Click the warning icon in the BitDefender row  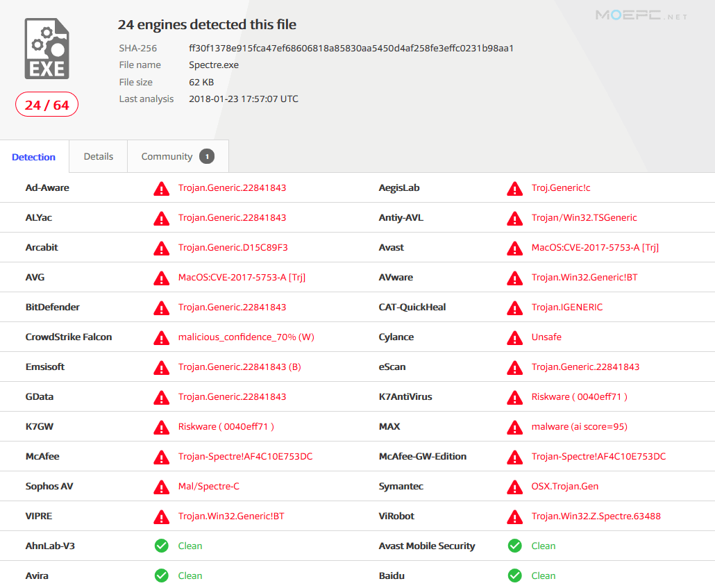162,308
